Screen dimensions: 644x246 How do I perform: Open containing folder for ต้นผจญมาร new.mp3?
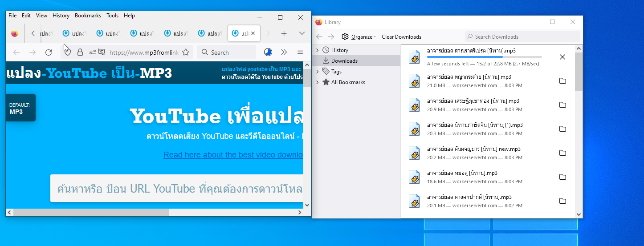coord(562,153)
